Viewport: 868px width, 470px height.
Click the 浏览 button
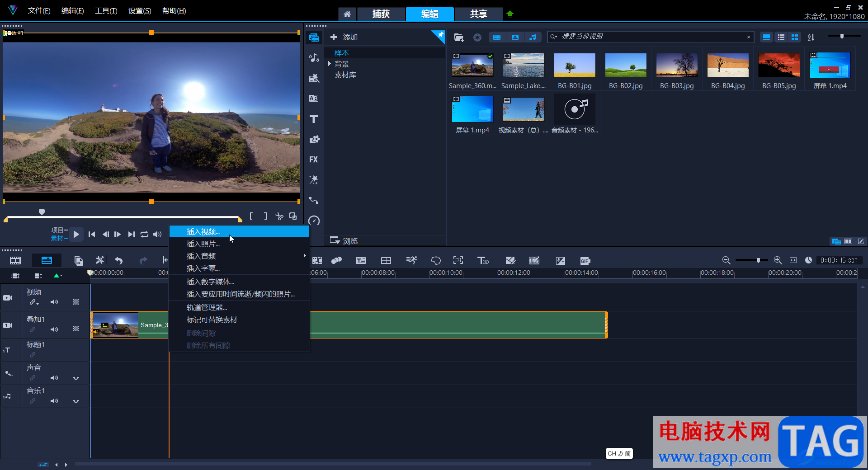(x=344, y=240)
